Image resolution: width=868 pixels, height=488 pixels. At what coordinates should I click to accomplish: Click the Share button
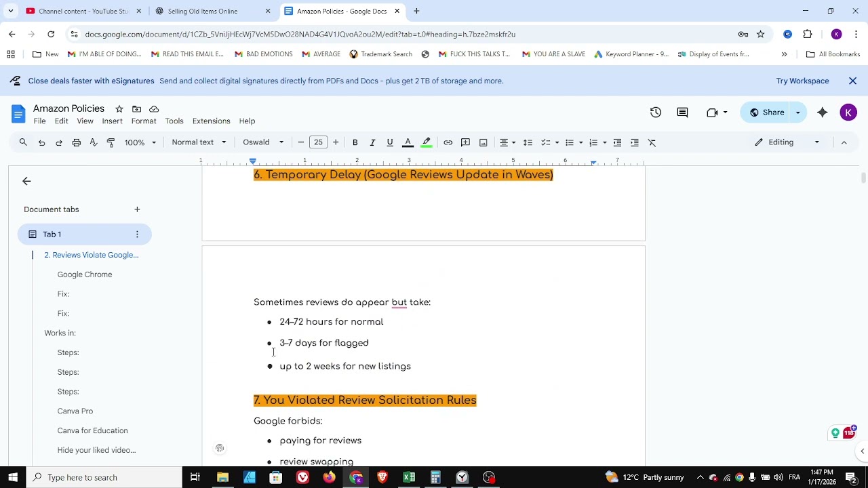click(766, 113)
